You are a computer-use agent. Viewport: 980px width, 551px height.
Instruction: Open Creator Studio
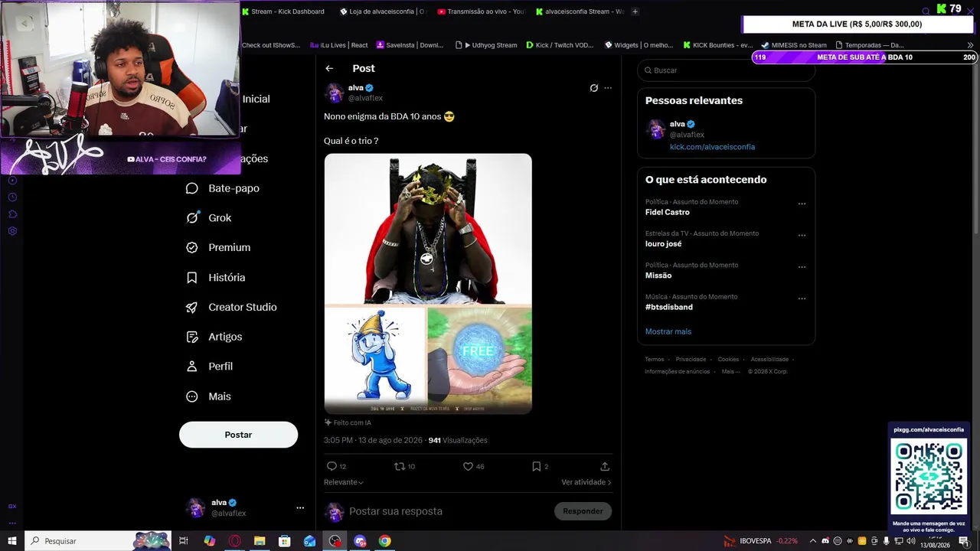(231, 307)
